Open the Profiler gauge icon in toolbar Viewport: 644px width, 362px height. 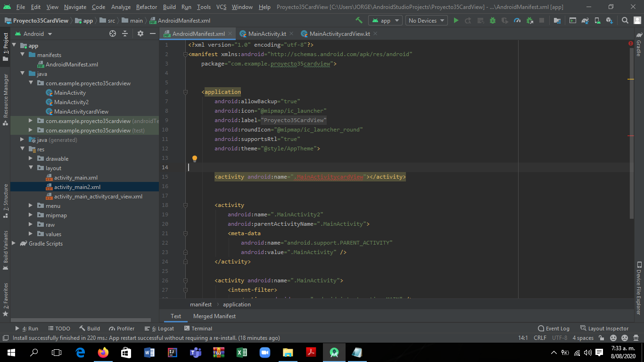click(x=517, y=21)
